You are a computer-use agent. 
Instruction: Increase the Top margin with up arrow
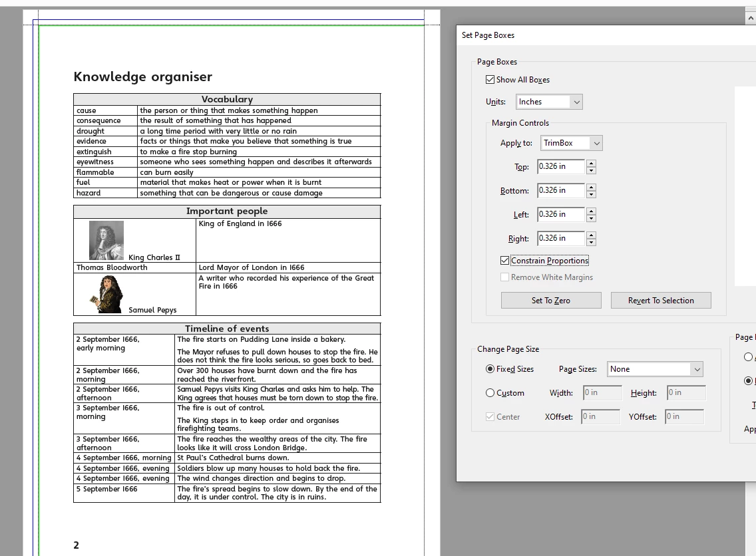(x=592, y=164)
